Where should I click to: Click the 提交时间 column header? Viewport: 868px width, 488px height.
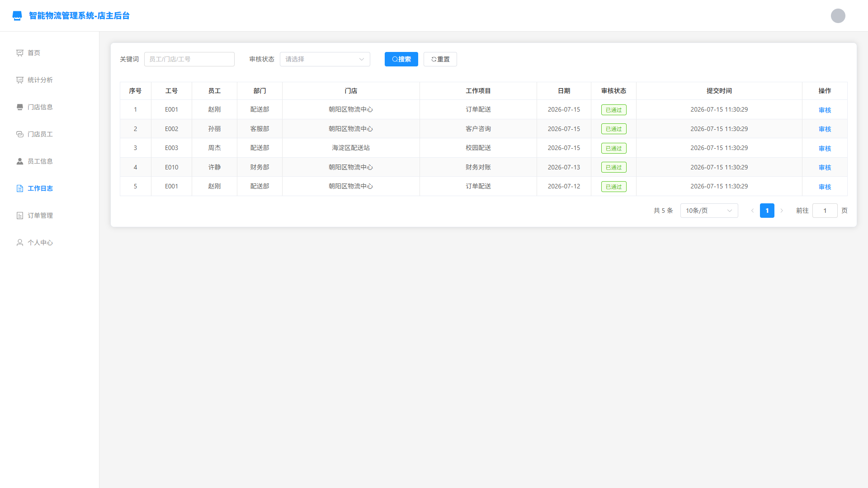719,91
